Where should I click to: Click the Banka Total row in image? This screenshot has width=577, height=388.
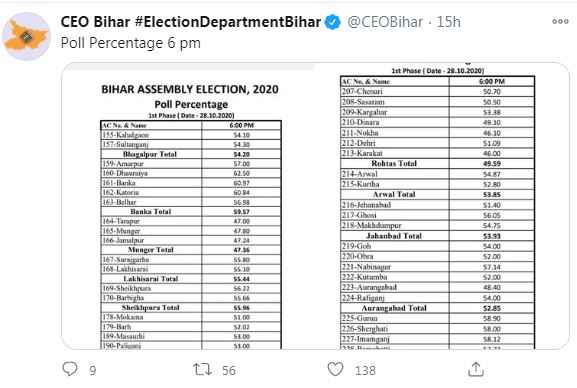pos(191,212)
